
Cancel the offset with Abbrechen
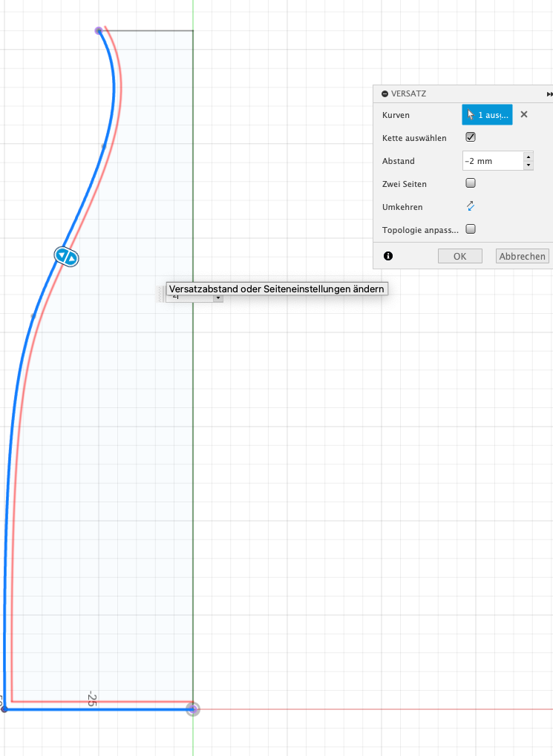tap(523, 256)
